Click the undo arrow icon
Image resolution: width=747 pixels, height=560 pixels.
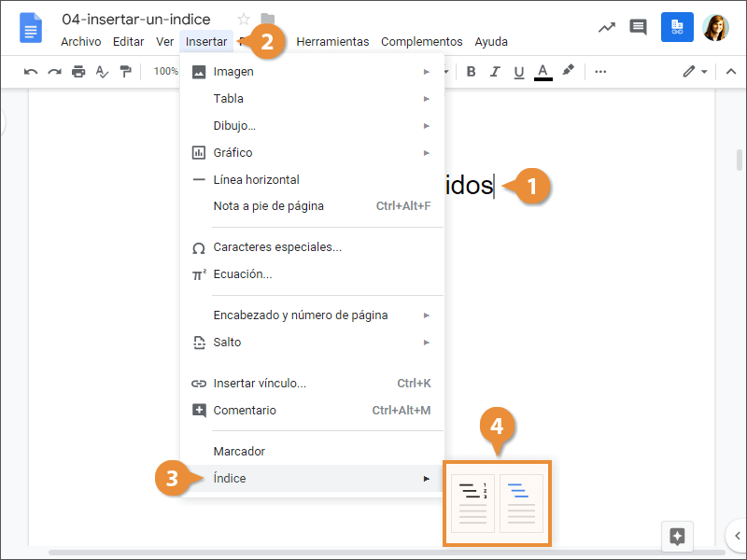point(31,72)
